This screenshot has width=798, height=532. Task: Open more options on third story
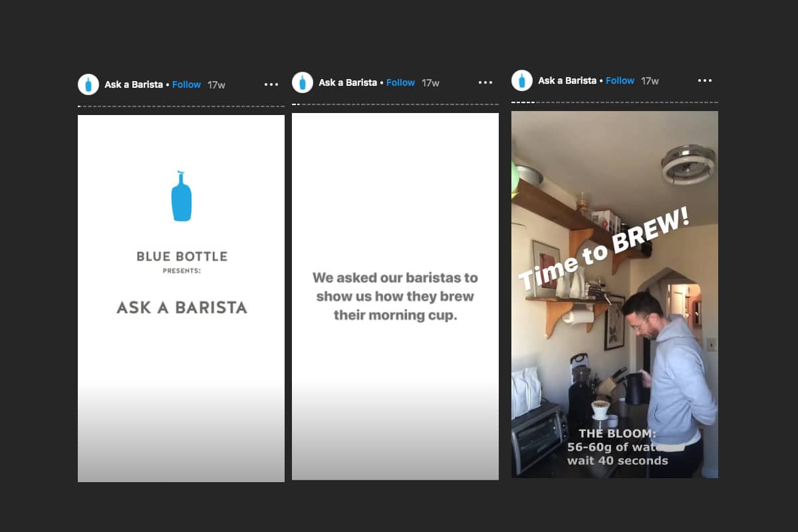click(x=705, y=80)
